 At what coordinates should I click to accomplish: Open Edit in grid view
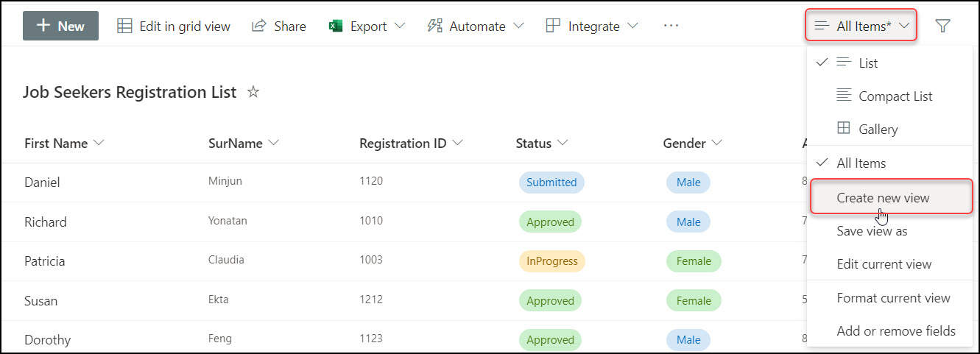coord(174,26)
